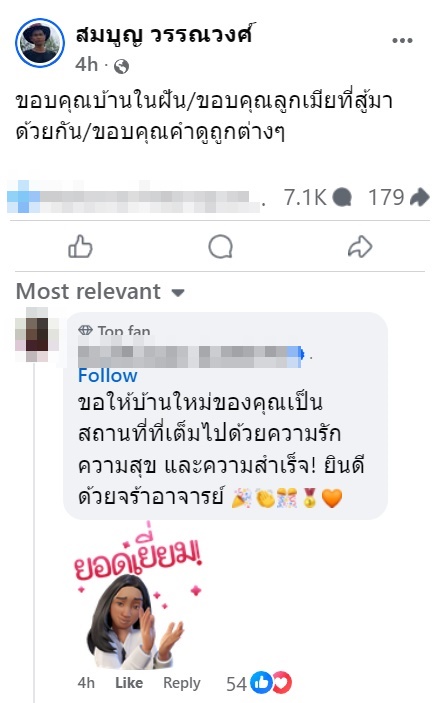Follow the commenter via Follow link
This screenshot has width=439, height=703.
coord(108,376)
